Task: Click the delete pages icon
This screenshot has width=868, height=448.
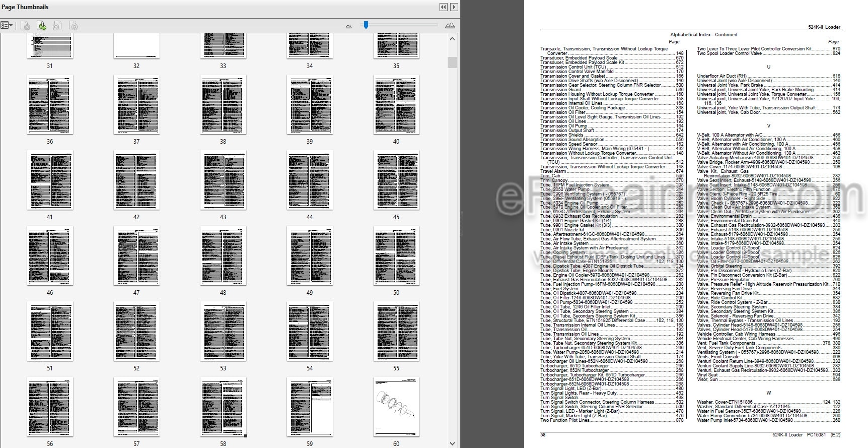Action: (x=26, y=26)
